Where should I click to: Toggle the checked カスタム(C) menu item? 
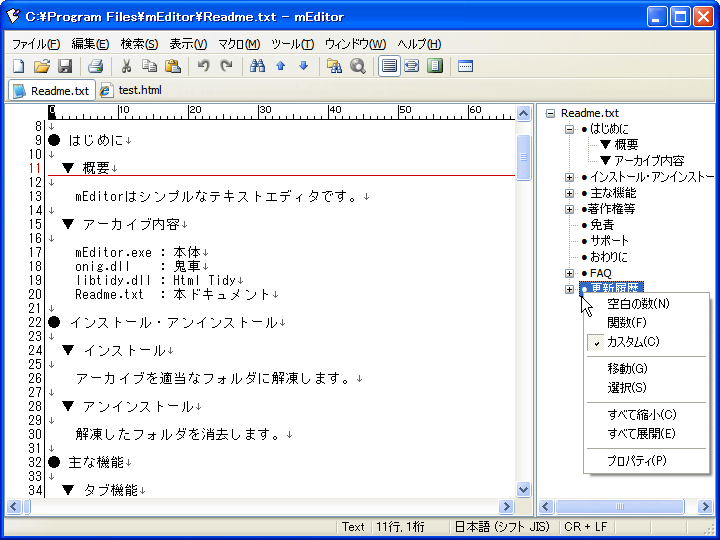(646, 342)
